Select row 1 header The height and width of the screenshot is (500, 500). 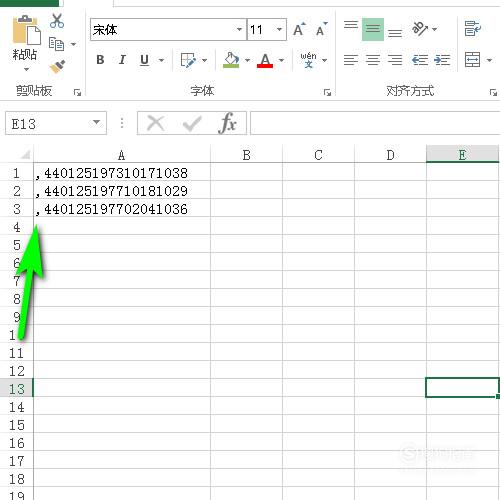(x=17, y=173)
